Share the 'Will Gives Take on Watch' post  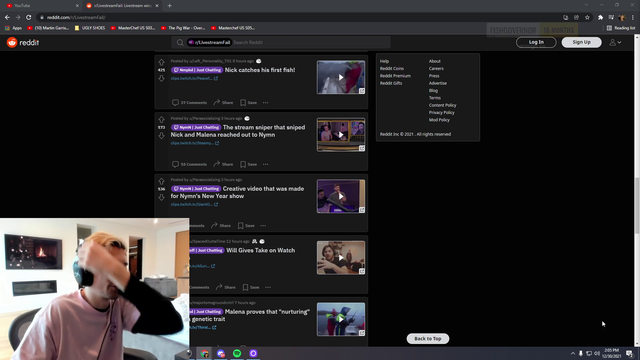tap(226, 287)
